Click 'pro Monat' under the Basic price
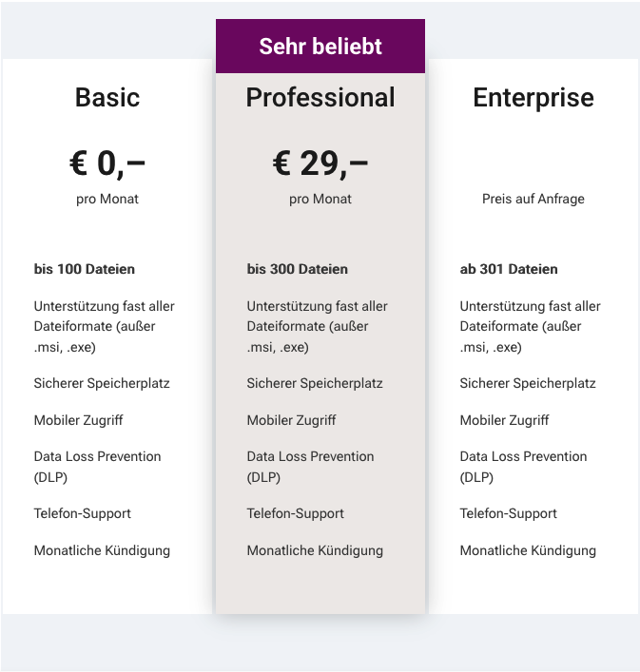640x672 pixels. [107, 199]
